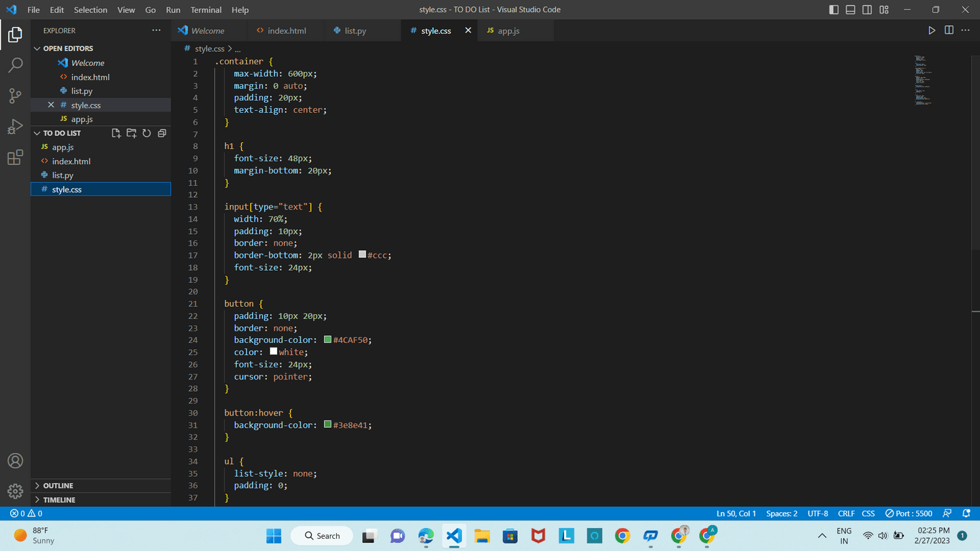Open Explorer views and more actions menu
The width and height of the screenshot is (980, 551).
pyautogui.click(x=157, y=31)
